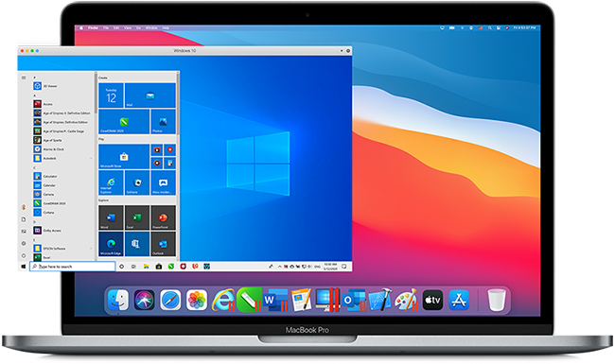The width and height of the screenshot is (615, 364).
Task: Open the CorelDRAW 2020 tile
Action: point(124,121)
